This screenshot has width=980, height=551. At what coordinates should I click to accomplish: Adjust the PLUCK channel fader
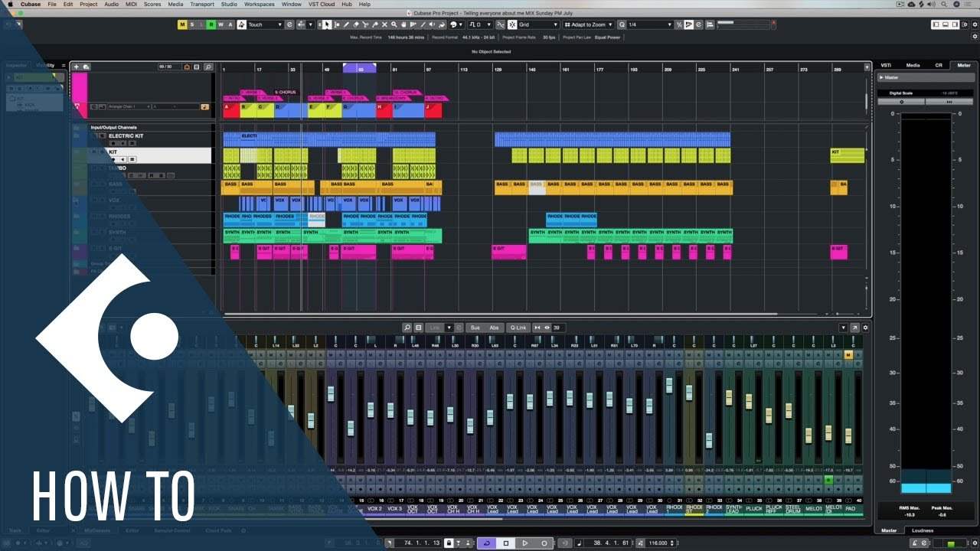(x=749, y=402)
